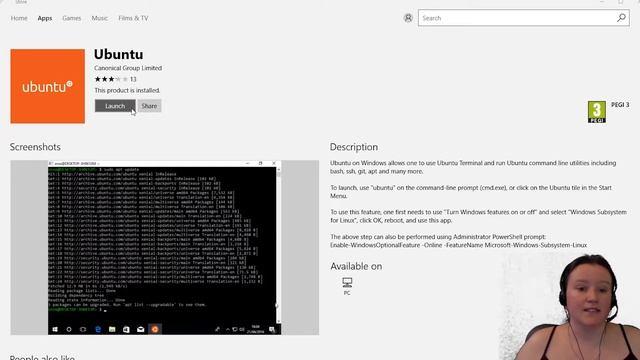The image size is (640, 360).
Task: Open the Ubuntu terminal screenshot thumbnail
Action: [x=164, y=247]
